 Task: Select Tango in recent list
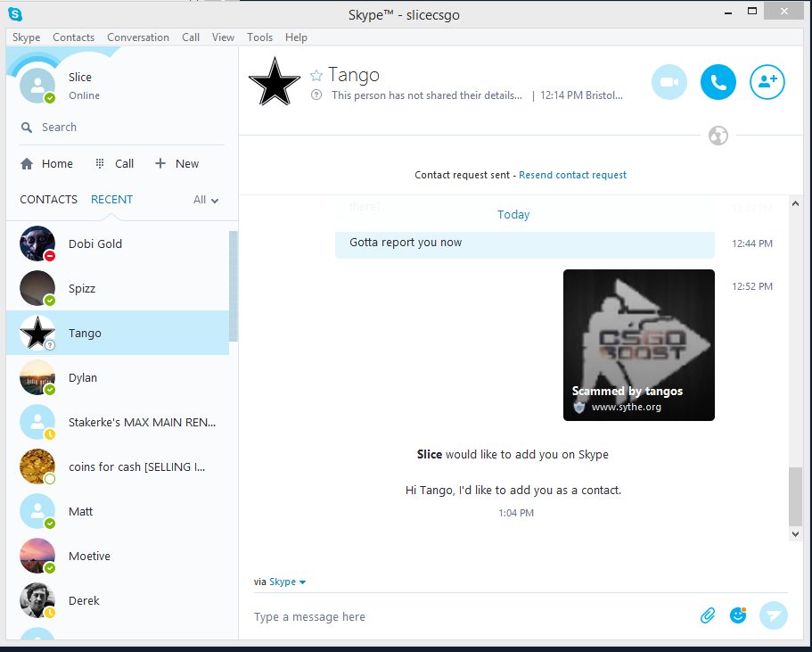tap(118, 333)
